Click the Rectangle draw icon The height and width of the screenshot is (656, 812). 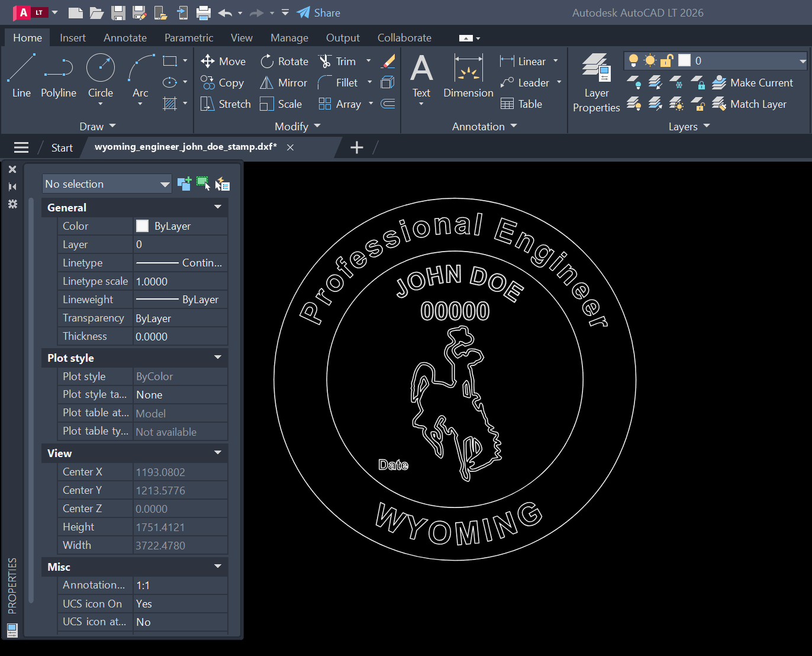(170, 61)
